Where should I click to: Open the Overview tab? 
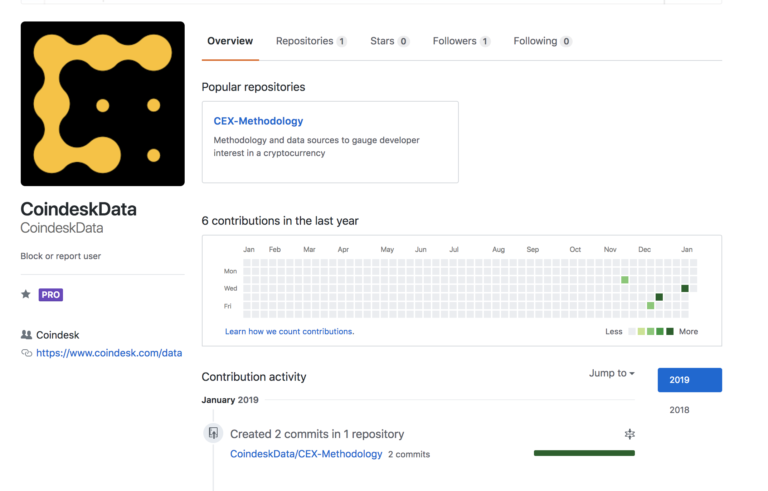pyautogui.click(x=230, y=41)
